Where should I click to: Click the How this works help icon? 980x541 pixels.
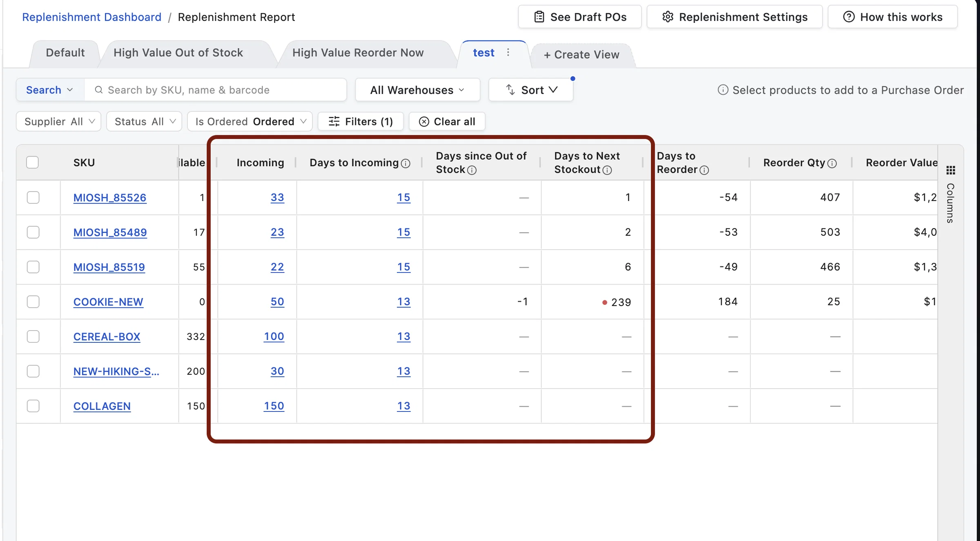[x=849, y=17]
